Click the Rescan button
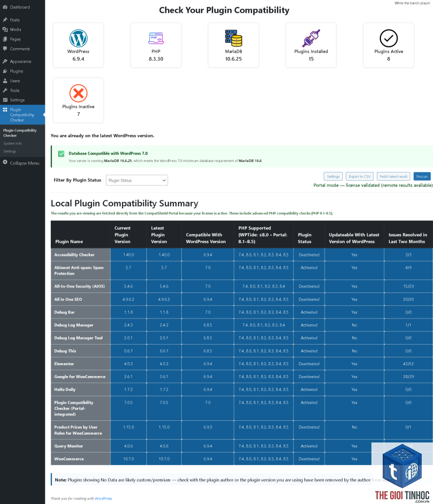This screenshot has height=504, width=433. (x=422, y=177)
